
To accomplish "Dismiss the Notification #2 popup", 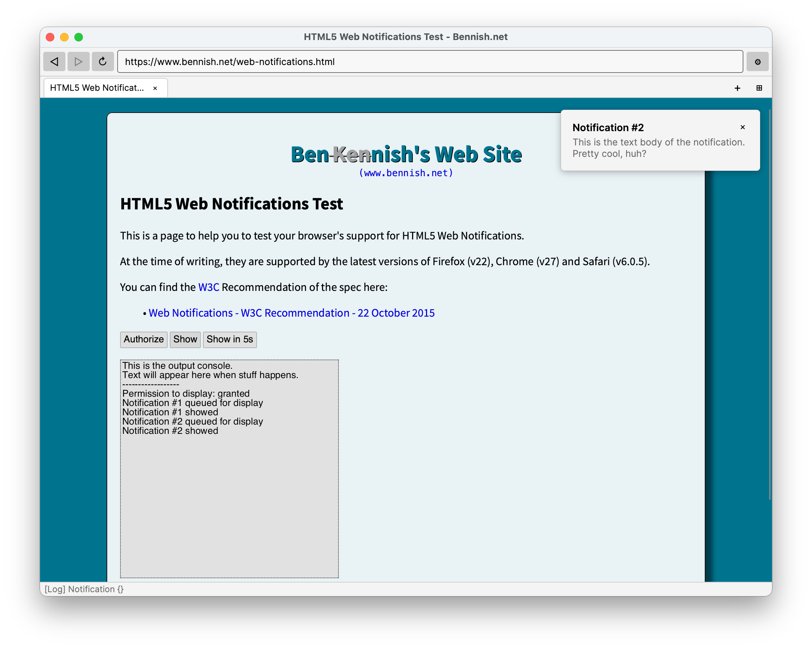I will 742,127.
